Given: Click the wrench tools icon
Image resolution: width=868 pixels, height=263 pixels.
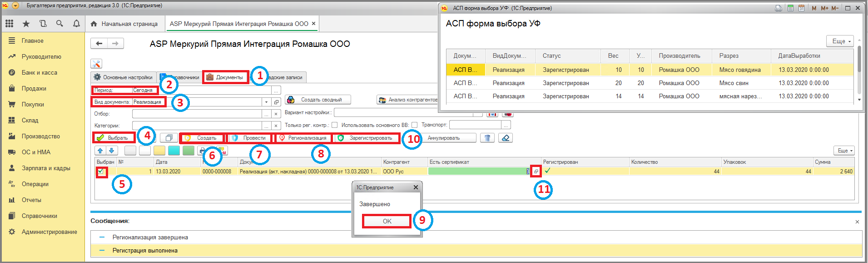Looking at the screenshot, I should pyautogui.click(x=96, y=64).
